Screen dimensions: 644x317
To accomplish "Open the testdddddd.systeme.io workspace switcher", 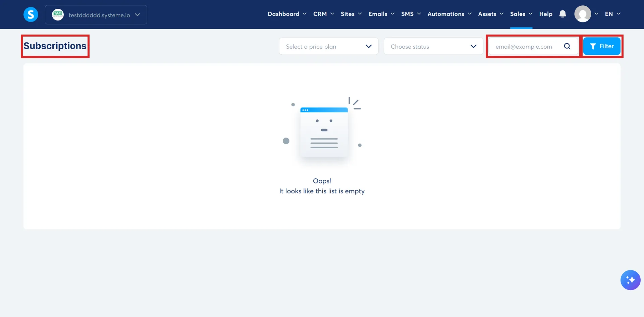I will coord(96,15).
